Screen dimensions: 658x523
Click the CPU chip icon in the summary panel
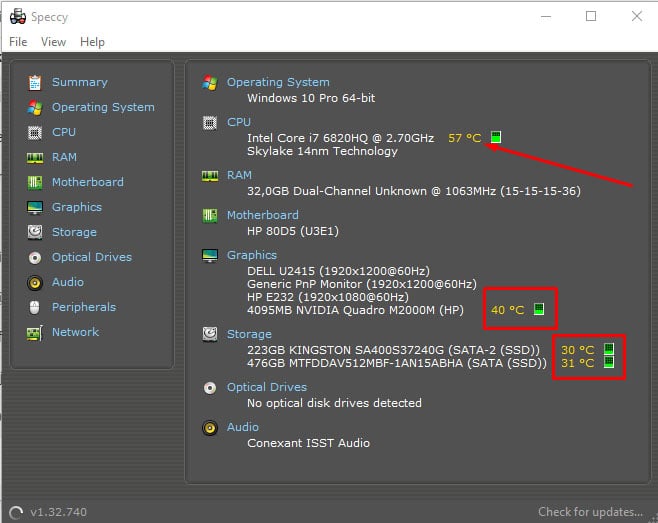click(x=210, y=123)
